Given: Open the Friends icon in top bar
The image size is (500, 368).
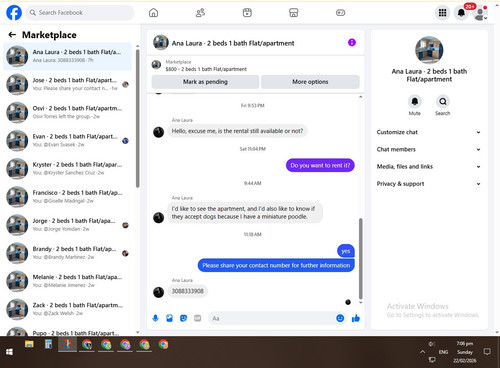Looking at the screenshot, I should [x=200, y=13].
